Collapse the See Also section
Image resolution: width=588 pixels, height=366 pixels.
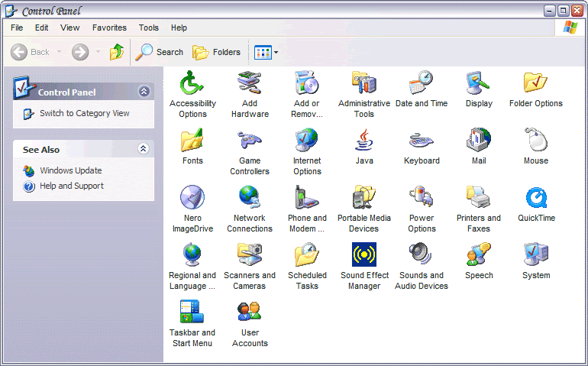click(x=144, y=149)
